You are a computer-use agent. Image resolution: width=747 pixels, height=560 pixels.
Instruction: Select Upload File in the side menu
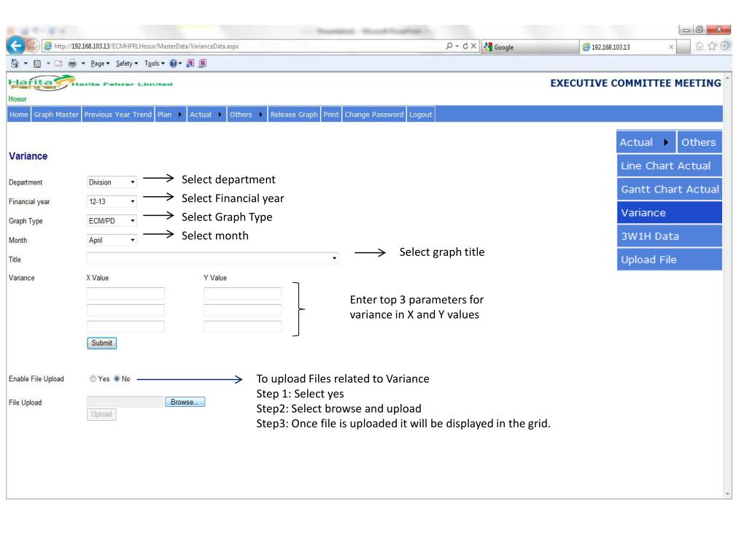click(x=670, y=260)
